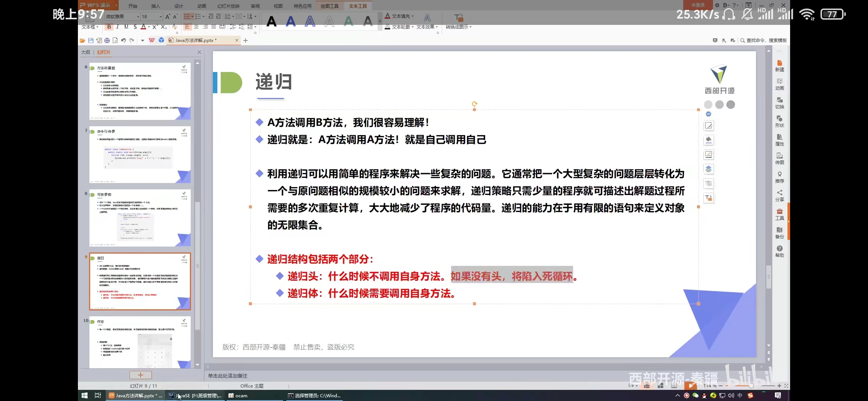
Task: Click the 帮助 help icon in sidebar
Action: tap(779, 251)
